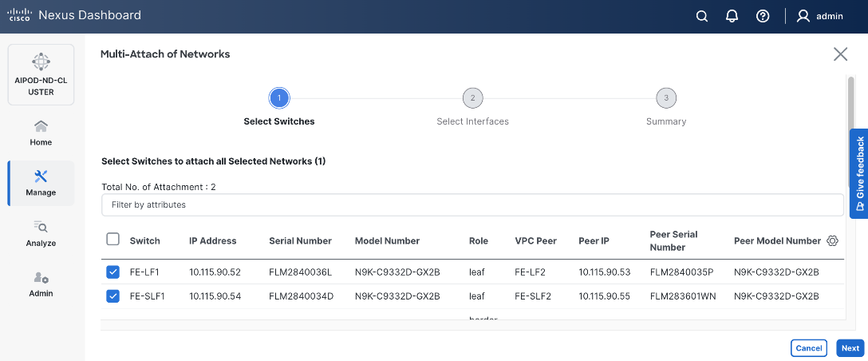Open the help question mark icon
Screen dimensions: 868x361
point(763,16)
